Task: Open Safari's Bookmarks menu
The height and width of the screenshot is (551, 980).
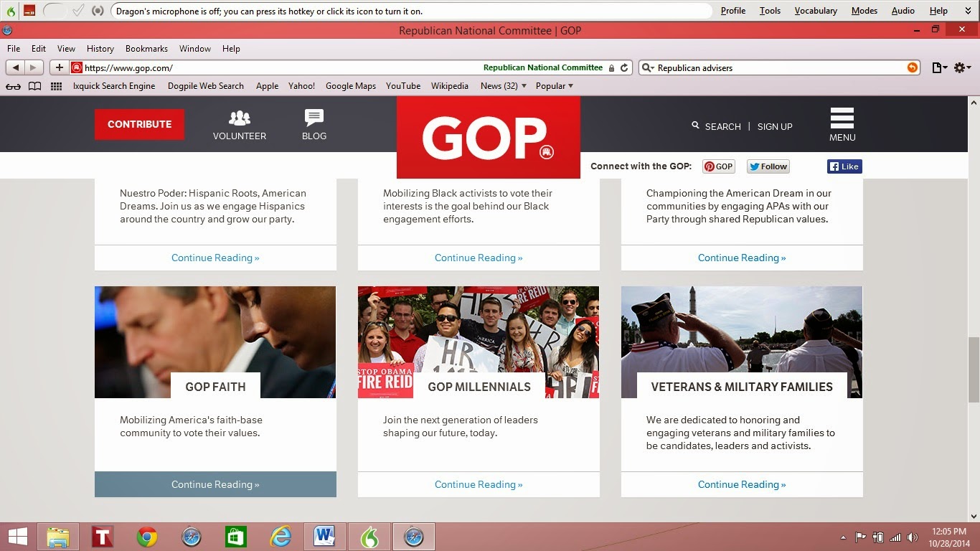Action: point(146,49)
